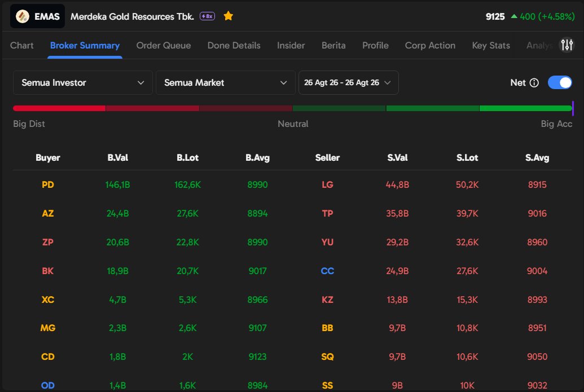Click CC sell value 24,9B
The height and width of the screenshot is (392, 584).
[x=397, y=271]
